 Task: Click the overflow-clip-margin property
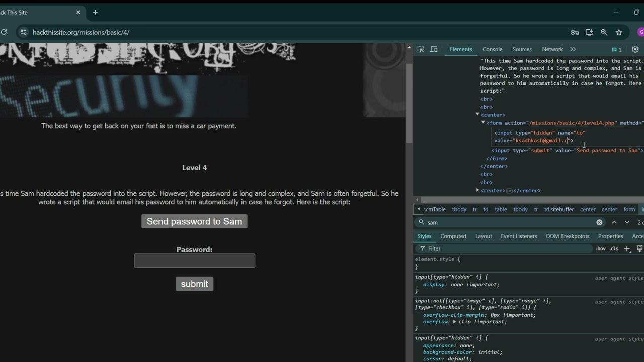tap(479, 315)
